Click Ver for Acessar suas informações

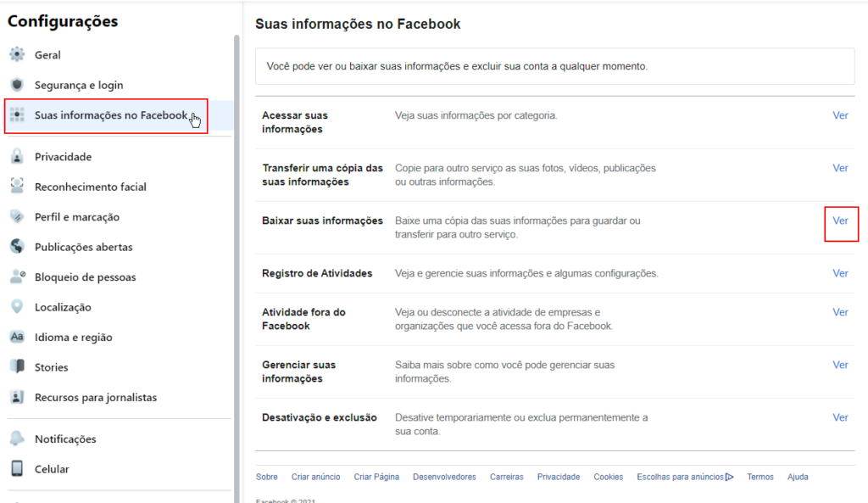click(840, 115)
